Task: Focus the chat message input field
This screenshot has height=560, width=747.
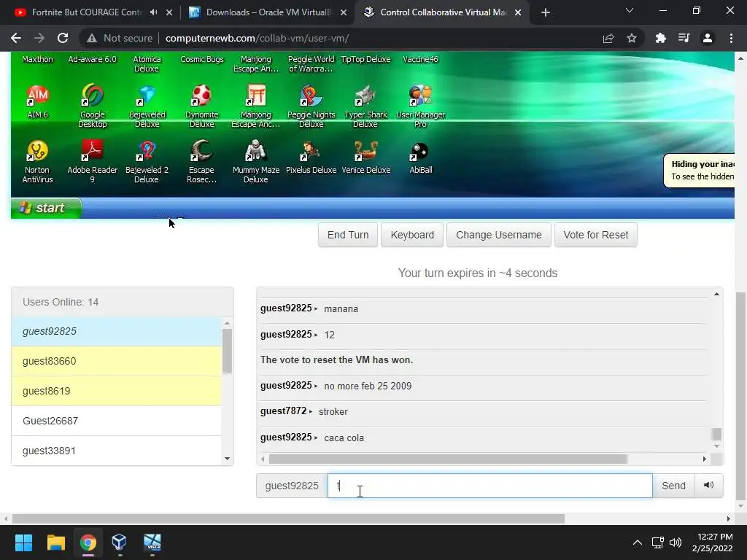Action: click(489, 485)
